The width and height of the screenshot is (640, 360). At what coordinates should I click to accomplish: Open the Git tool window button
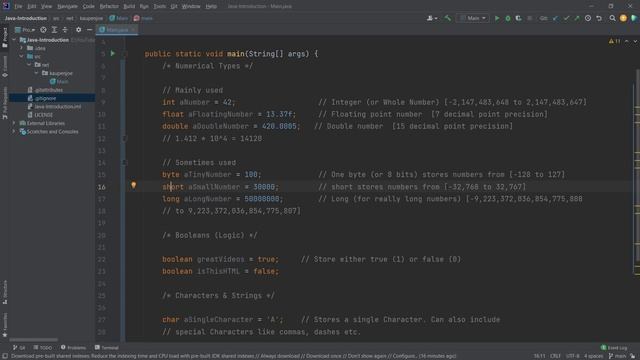pyautogui.click(x=19, y=348)
